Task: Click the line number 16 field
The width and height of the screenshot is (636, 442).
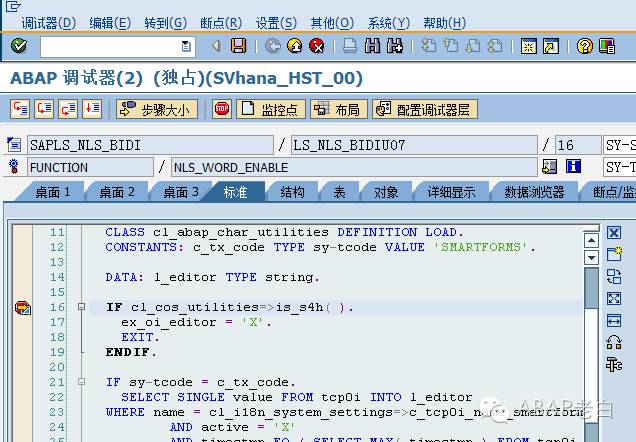Action: point(578,145)
